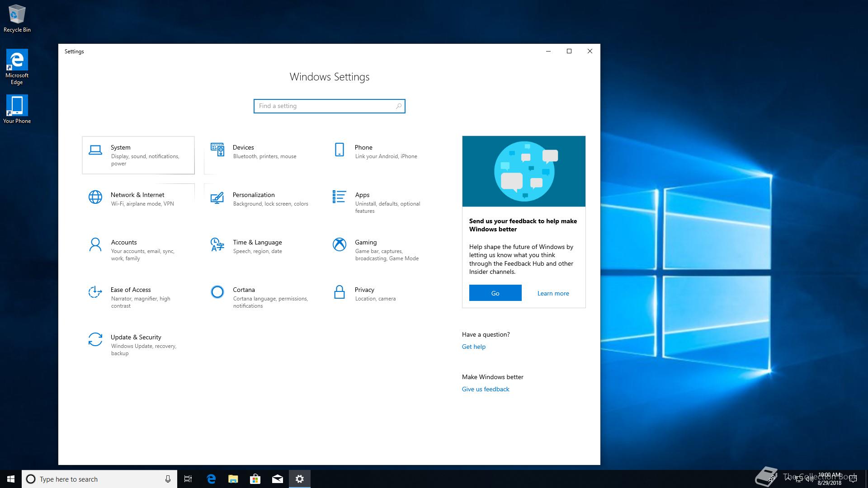Open the People icon in the taskbar
This screenshot has height=488, width=868.
771,479
